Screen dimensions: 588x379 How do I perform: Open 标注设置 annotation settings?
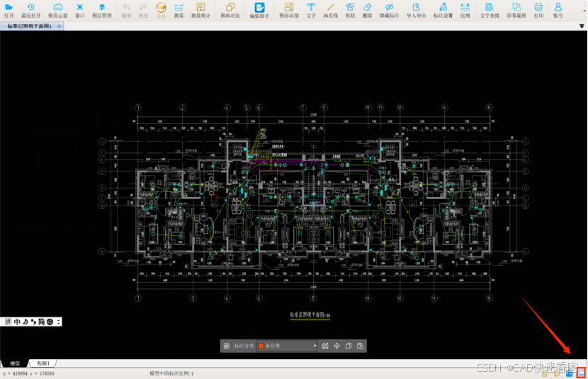443,10
